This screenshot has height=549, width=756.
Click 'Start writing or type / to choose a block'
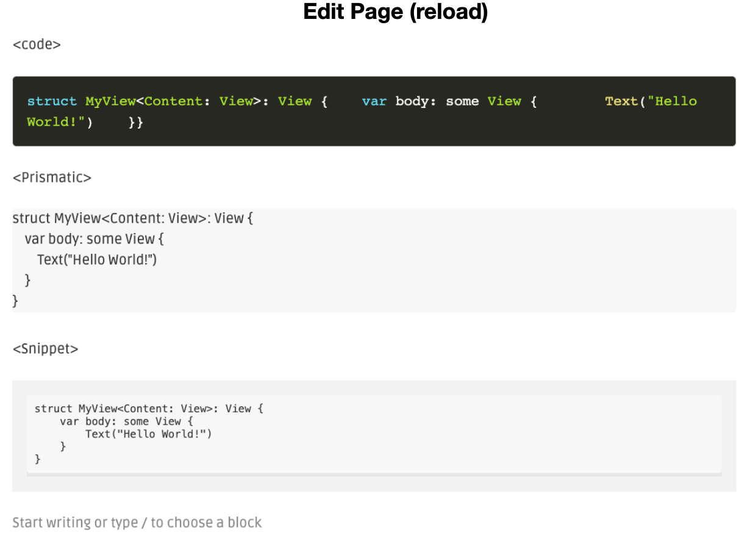coord(137,523)
